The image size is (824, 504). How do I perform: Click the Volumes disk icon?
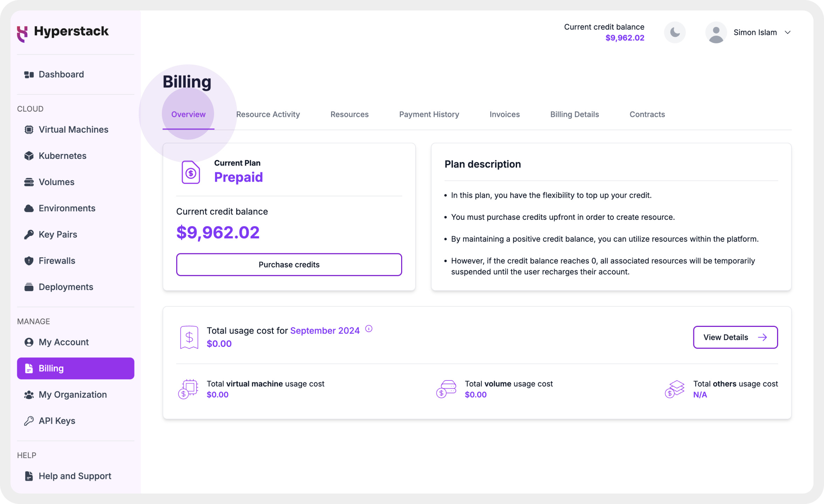29,182
